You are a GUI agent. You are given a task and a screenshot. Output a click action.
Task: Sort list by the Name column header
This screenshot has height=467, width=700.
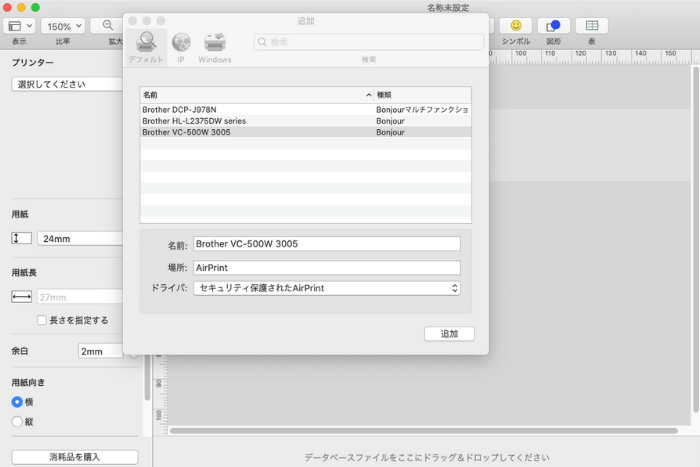(257, 95)
